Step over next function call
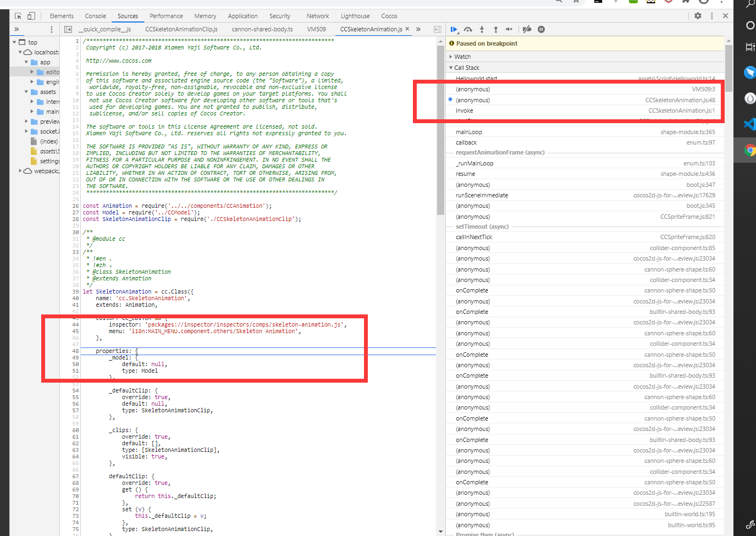This screenshot has width=756, height=536. pyautogui.click(x=468, y=30)
